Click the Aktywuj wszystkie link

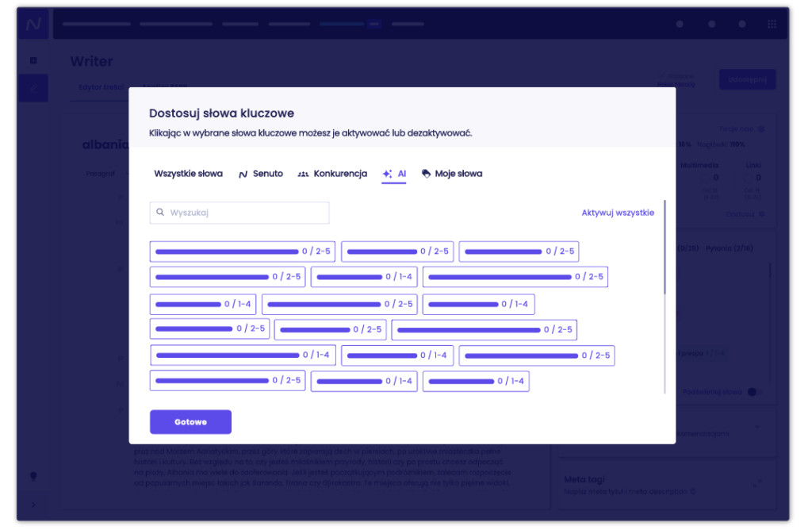pyautogui.click(x=618, y=213)
